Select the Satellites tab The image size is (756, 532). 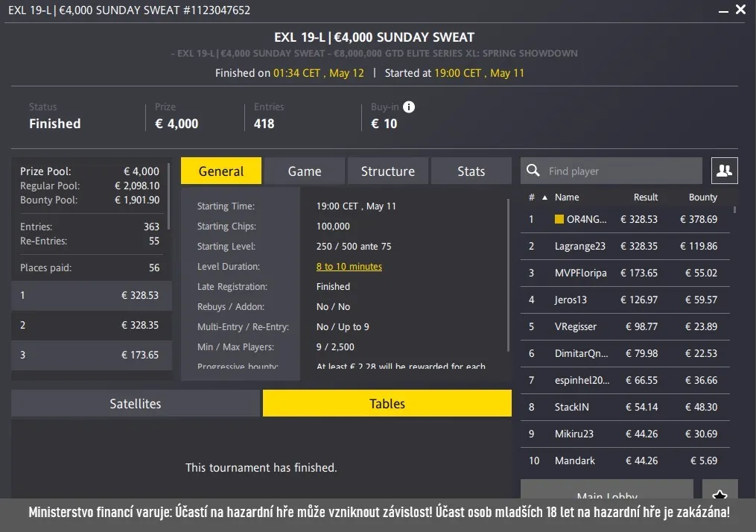[135, 403]
